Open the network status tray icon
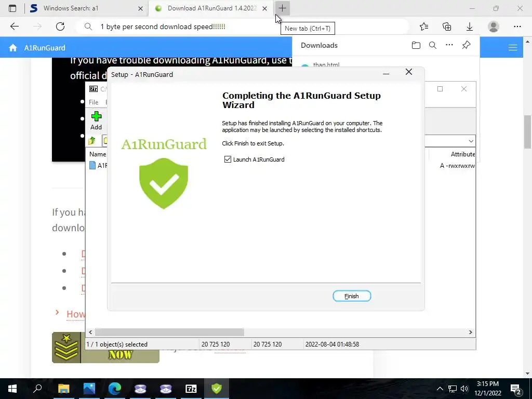The height and width of the screenshot is (399, 532). coord(453,389)
